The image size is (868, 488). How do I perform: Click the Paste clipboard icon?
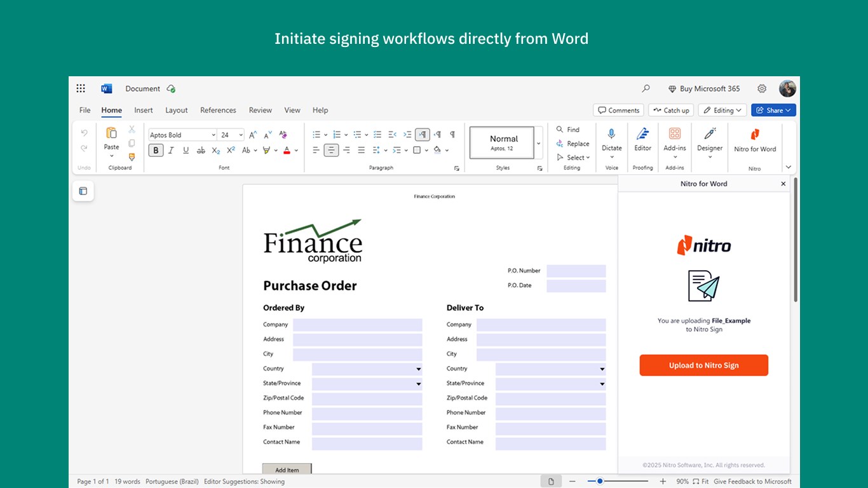tap(111, 133)
